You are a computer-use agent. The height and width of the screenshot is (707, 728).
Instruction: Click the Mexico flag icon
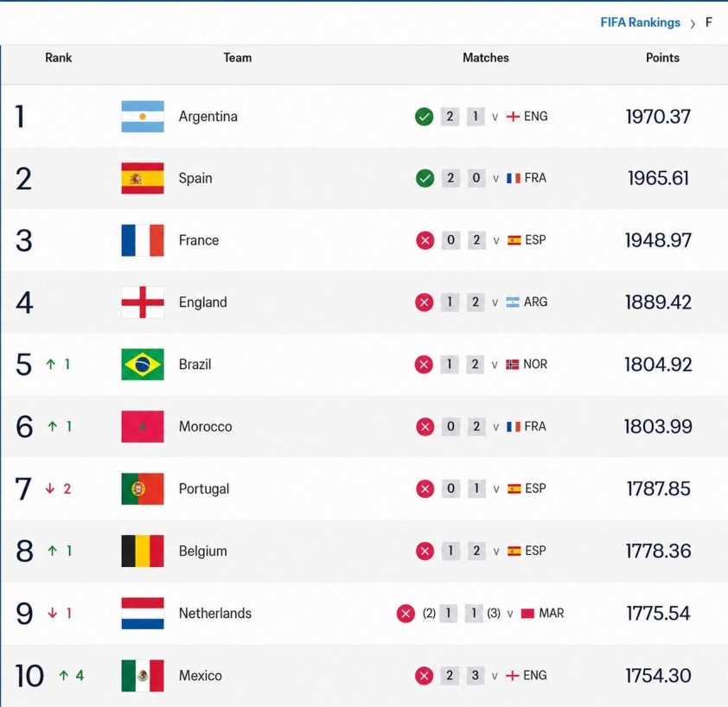(143, 675)
